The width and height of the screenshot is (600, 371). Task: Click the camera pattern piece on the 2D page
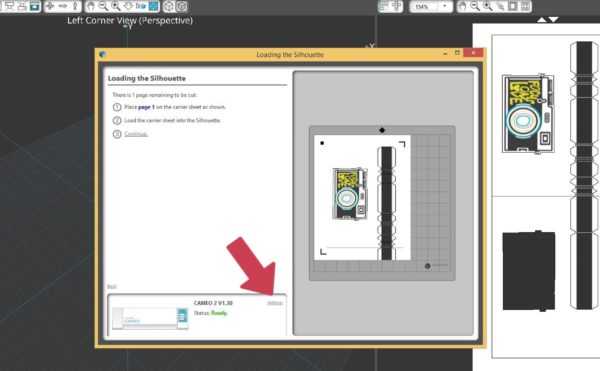click(528, 113)
